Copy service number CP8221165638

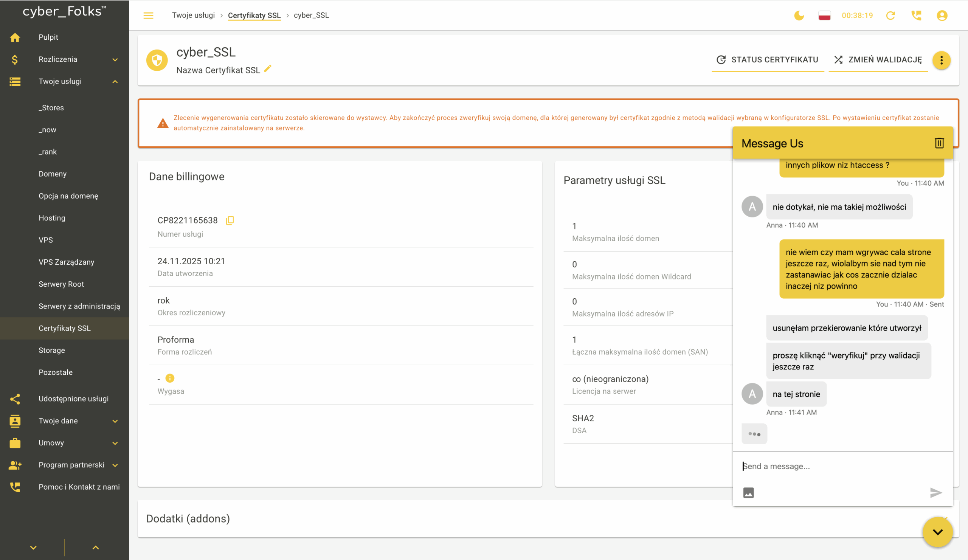tap(230, 220)
